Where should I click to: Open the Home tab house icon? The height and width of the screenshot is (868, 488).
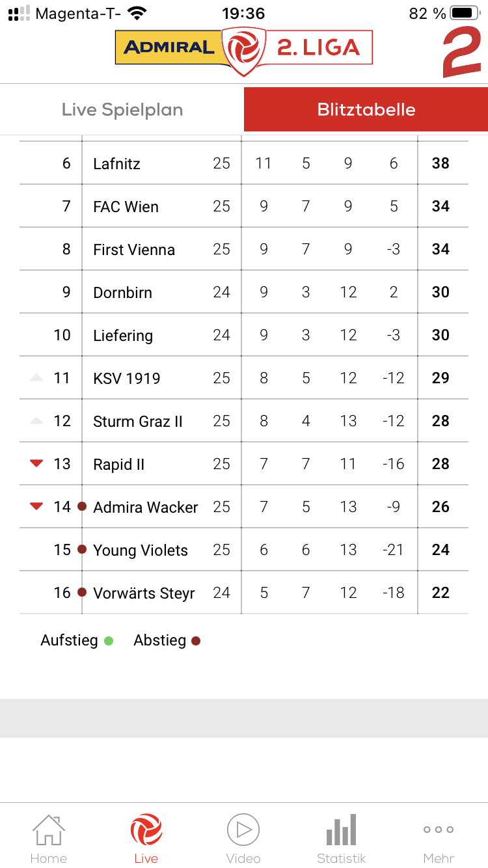click(x=49, y=830)
